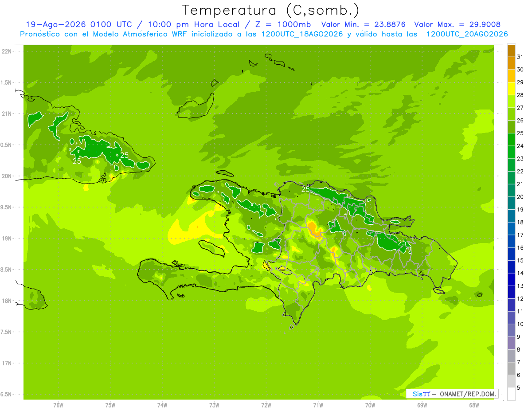Click the 6.5N latitude axis label
Viewport: 532px width, 411px height.
pos(7,395)
